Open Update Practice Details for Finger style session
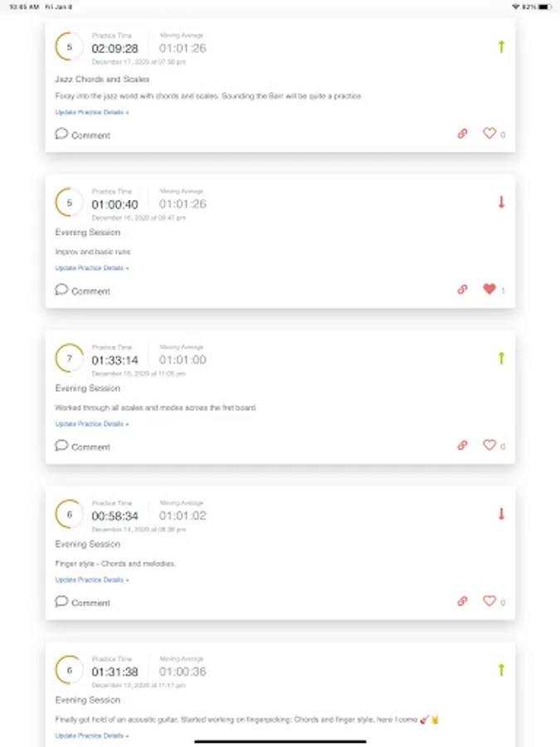The width and height of the screenshot is (560, 747). pos(92,580)
